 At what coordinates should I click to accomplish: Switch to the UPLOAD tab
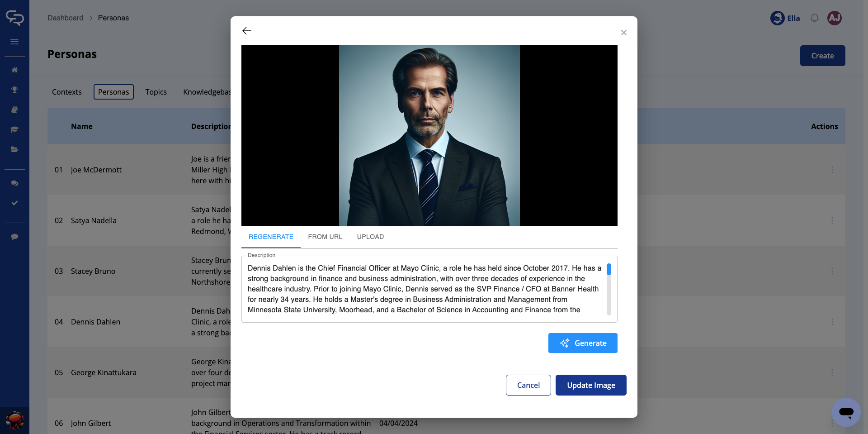click(370, 237)
